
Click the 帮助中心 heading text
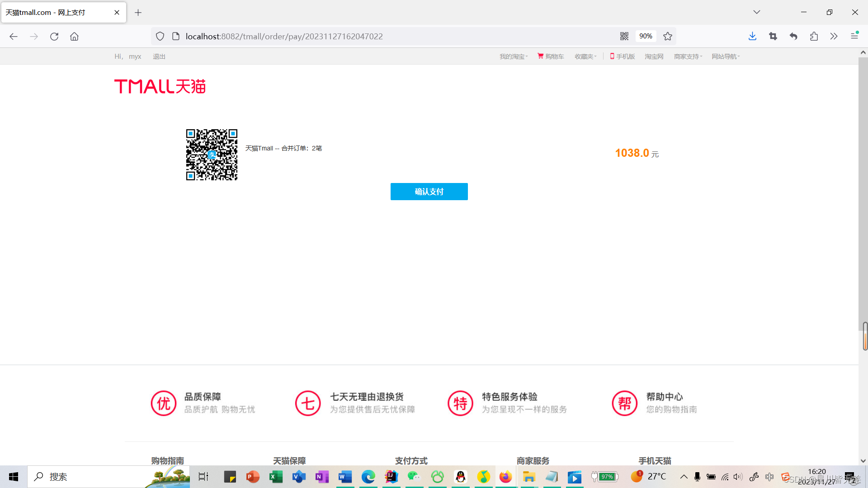point(665,397)
